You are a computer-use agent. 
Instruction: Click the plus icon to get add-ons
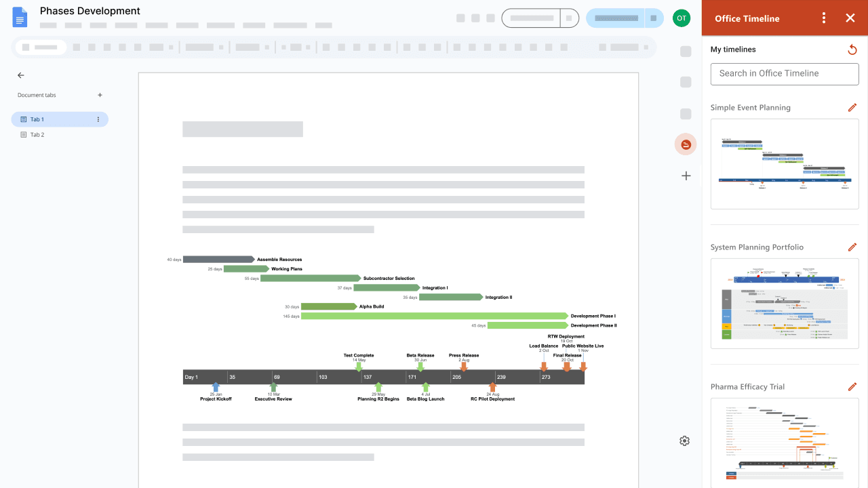pos(686,176)
